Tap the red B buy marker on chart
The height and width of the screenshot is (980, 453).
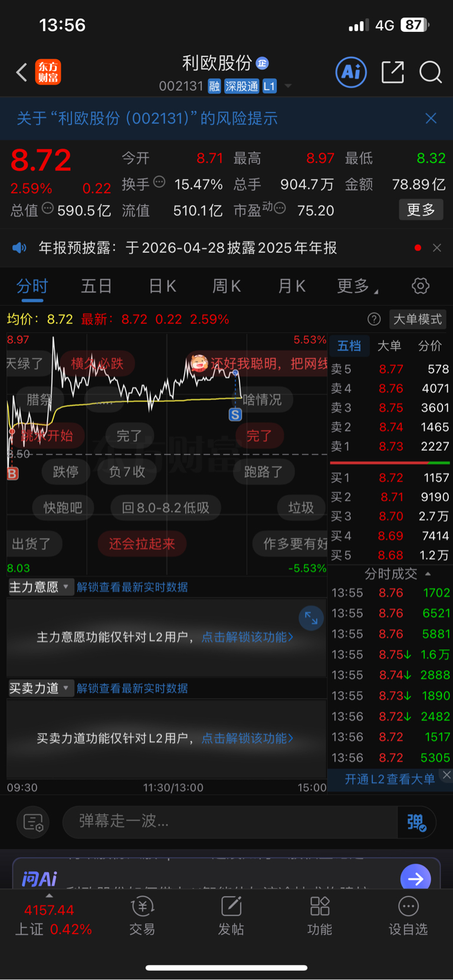point(12,473)
